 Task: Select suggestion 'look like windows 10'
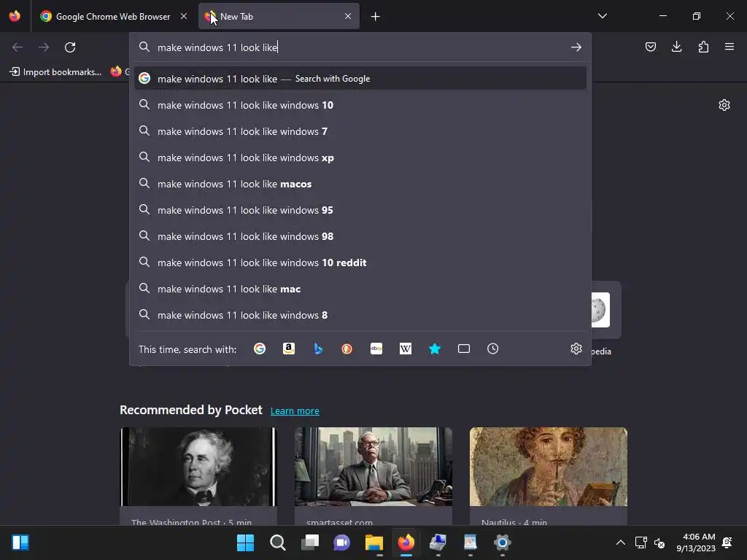(x=360, y=105)
